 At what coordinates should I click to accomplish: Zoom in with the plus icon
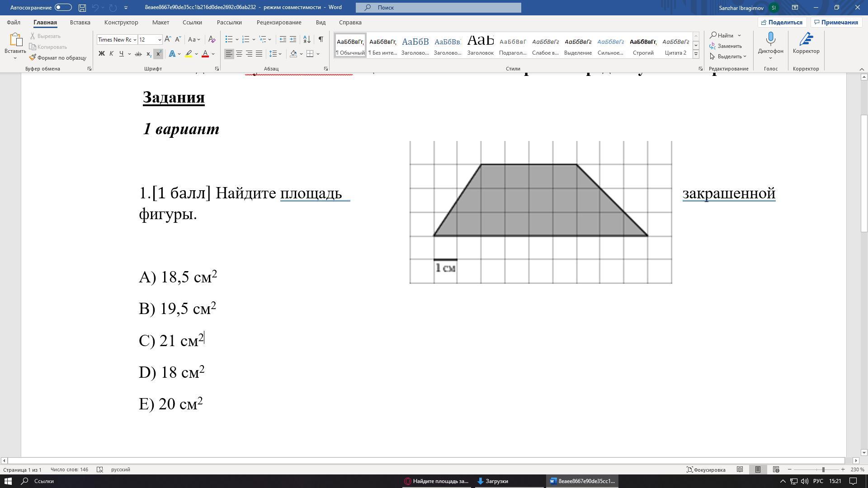[x=843, y=469]
